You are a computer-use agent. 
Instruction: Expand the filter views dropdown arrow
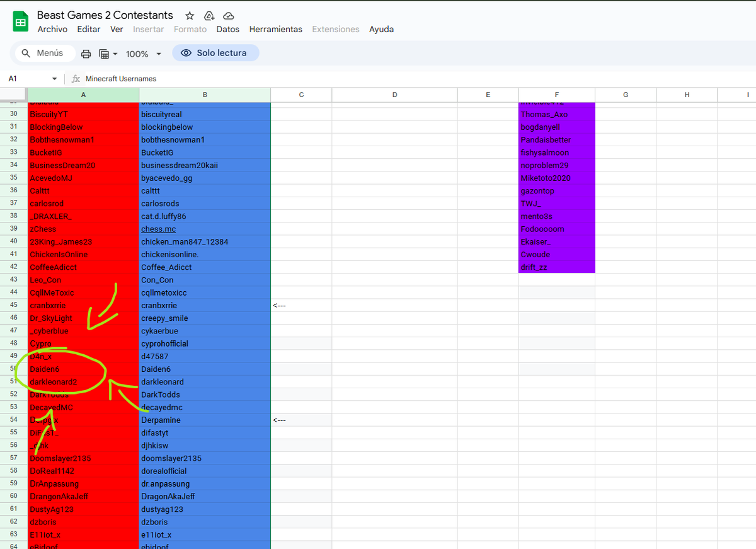(x=115, y=54)
